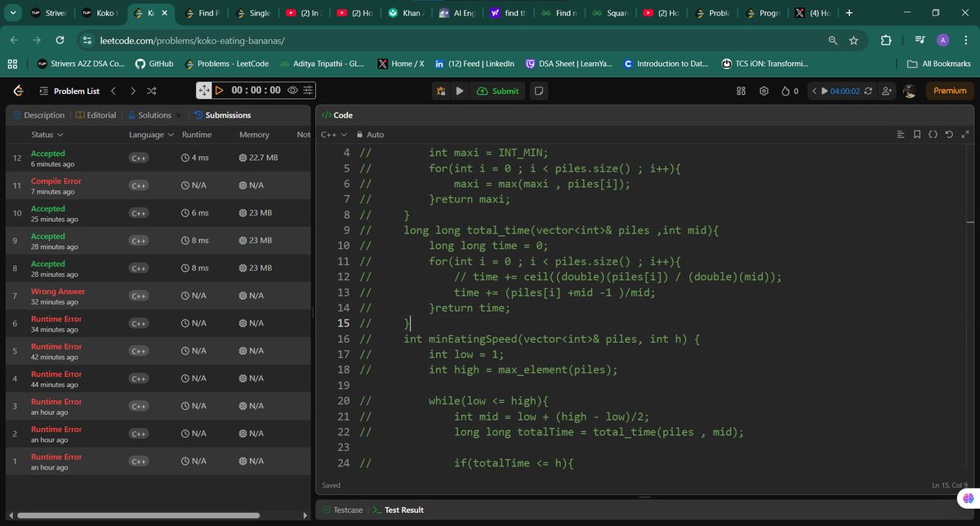Click the debugger icon beside Run
Viewport: 980px width, 526px height.
[x=441, y=91]
